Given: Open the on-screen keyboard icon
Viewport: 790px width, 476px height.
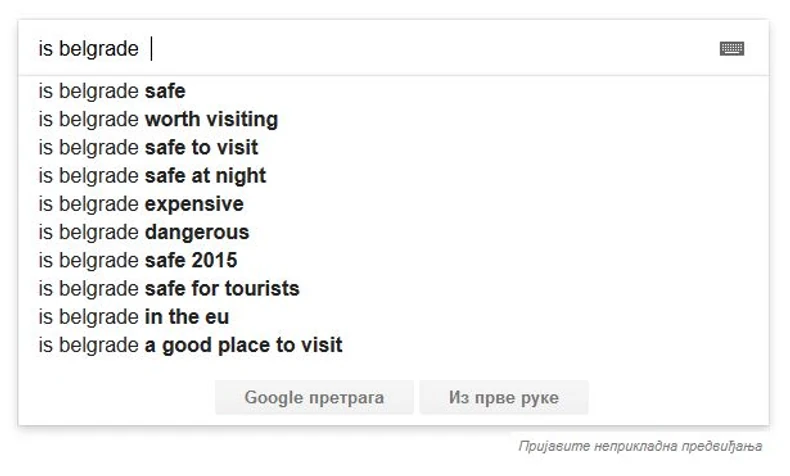Looking at the screenshot, I should pyautogui.click(x=732, y=48).
